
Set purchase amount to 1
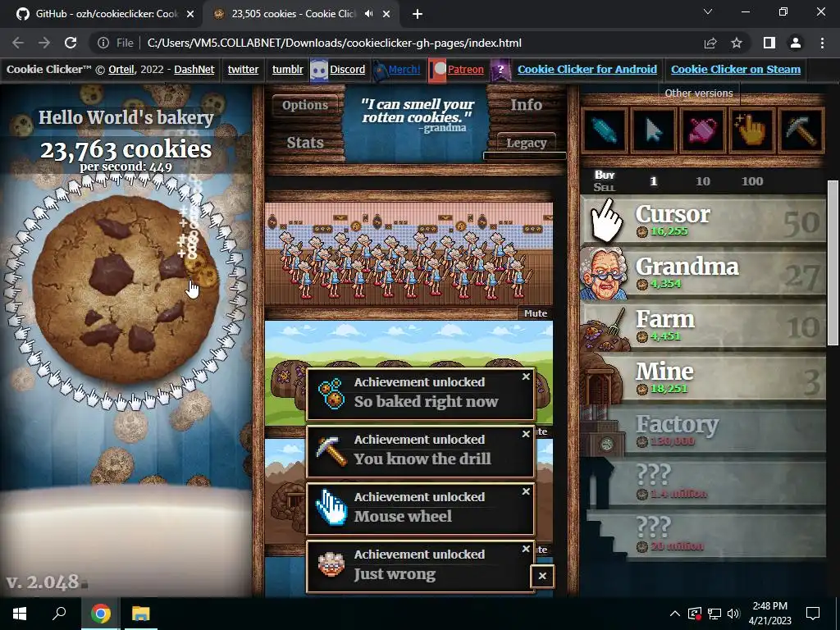tap(654, 181)
